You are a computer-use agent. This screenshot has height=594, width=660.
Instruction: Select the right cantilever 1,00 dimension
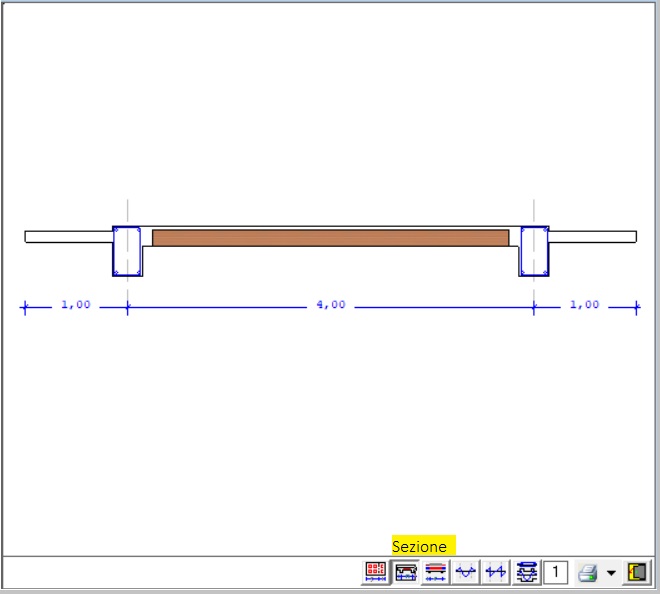584,304
